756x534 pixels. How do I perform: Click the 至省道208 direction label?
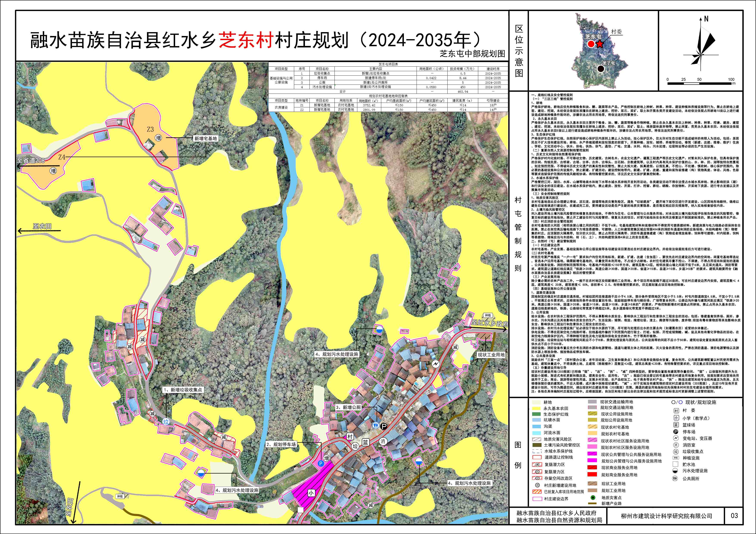[31, 161]
